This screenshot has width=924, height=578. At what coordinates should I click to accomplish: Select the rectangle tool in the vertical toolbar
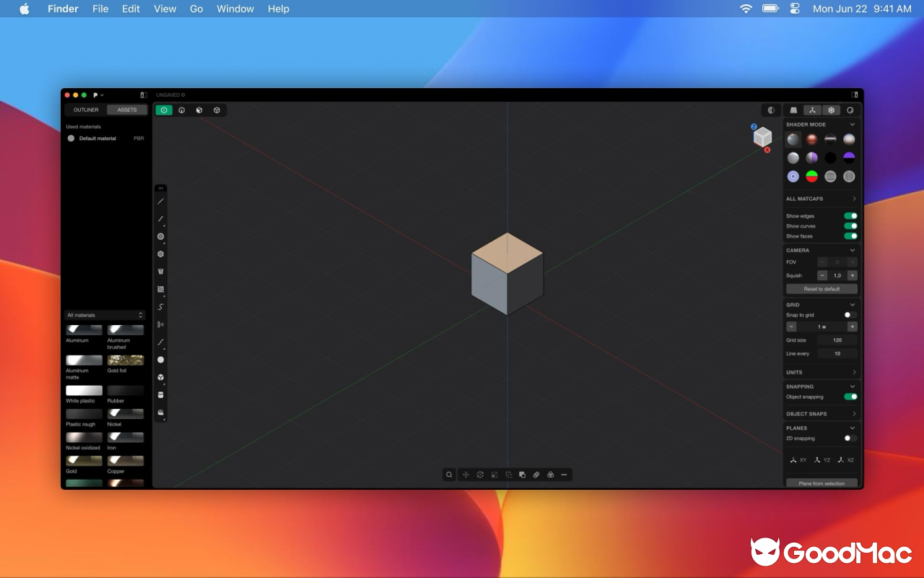[x=160, y=289]
